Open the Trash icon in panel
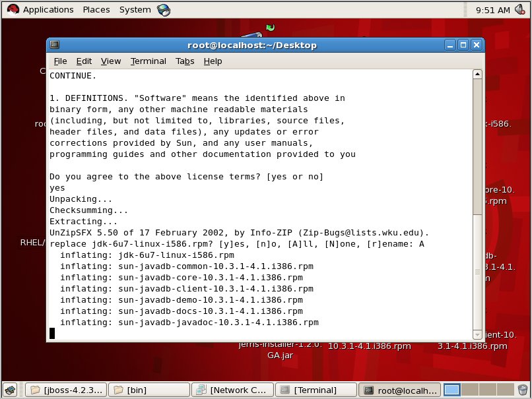The height and width of the screenshot is (399, 532). [x=523, y=390]
